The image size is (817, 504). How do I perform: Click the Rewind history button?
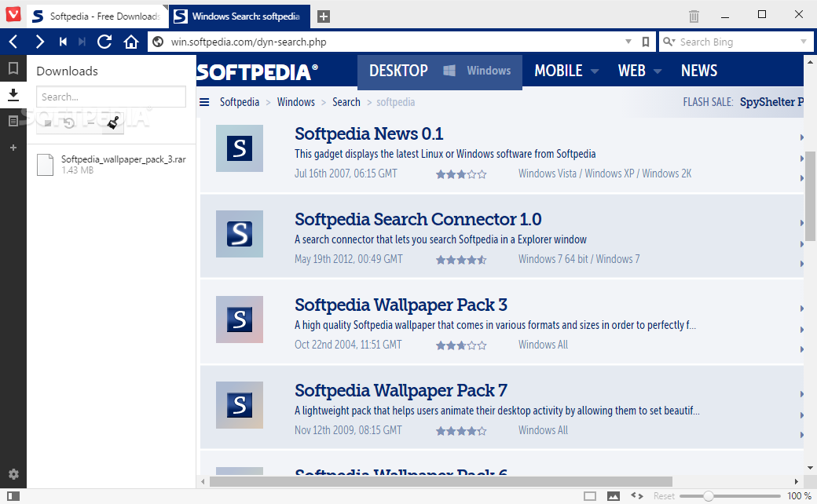click(63, 42)
